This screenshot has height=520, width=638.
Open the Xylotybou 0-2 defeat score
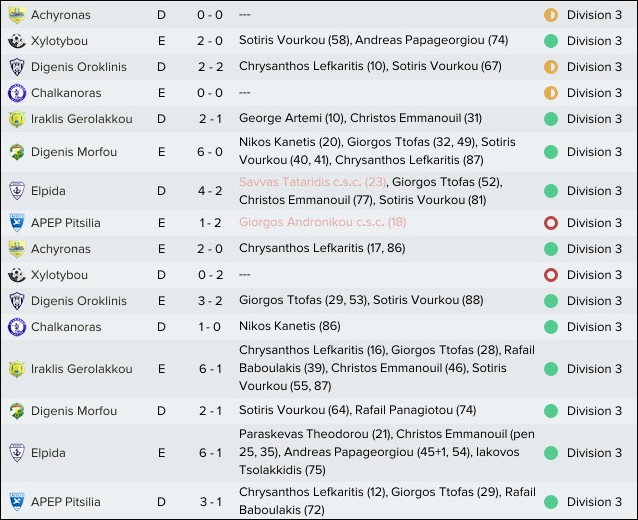coord(210,275)
